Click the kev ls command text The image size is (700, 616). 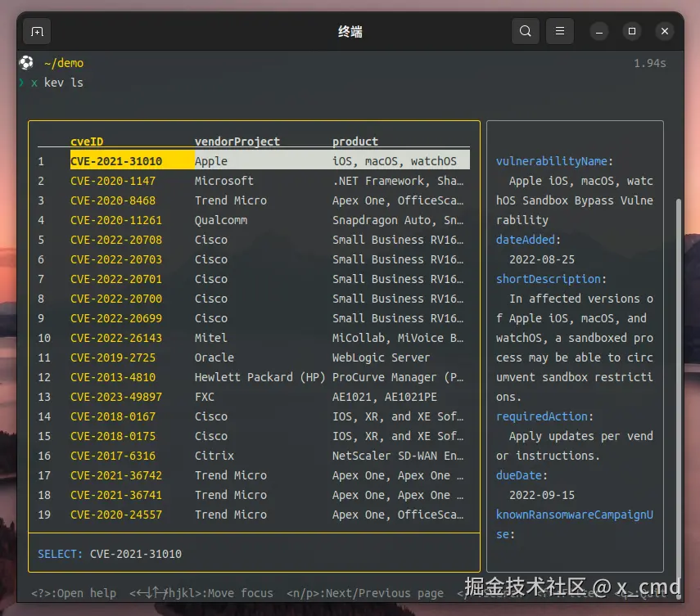point(63,83)
